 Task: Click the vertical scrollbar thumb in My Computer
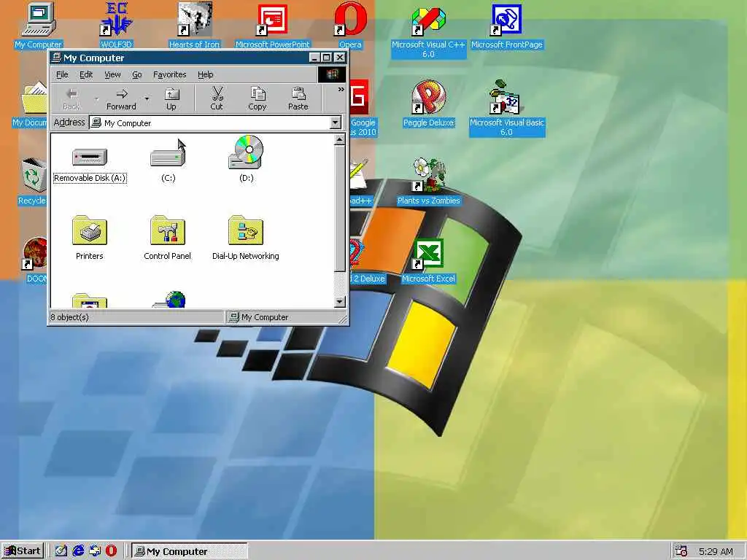[339, 208]
